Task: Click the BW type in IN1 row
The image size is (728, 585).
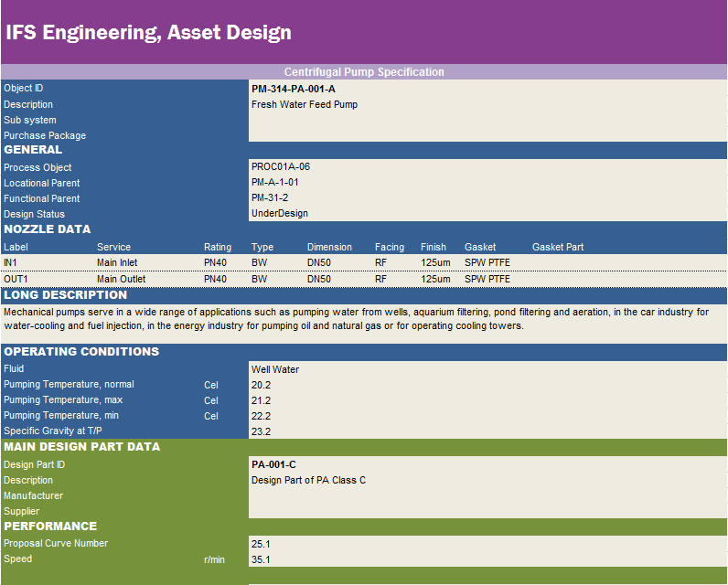Action: click(x=259, y=262)
